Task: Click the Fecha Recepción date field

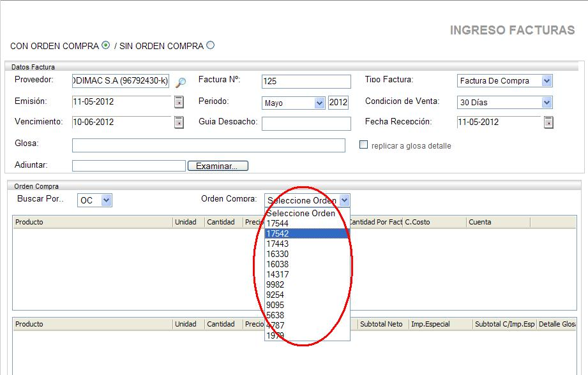Action: pos(499,122)
